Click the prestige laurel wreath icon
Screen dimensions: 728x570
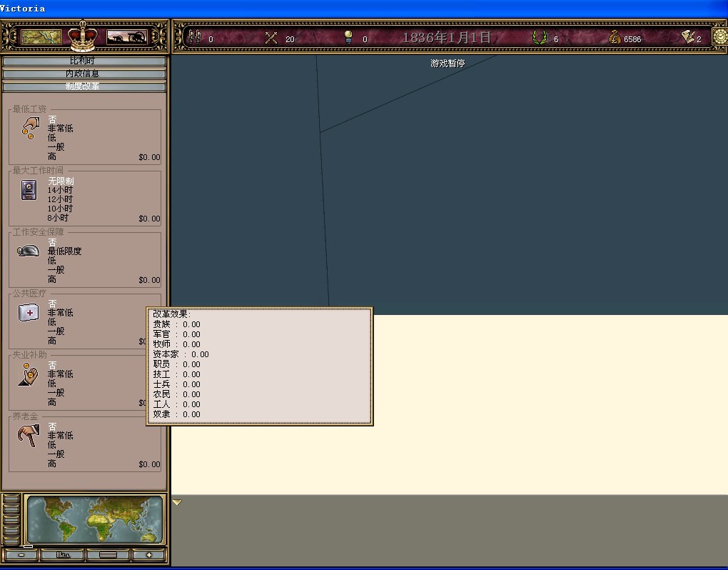click(x=540, y=37)
